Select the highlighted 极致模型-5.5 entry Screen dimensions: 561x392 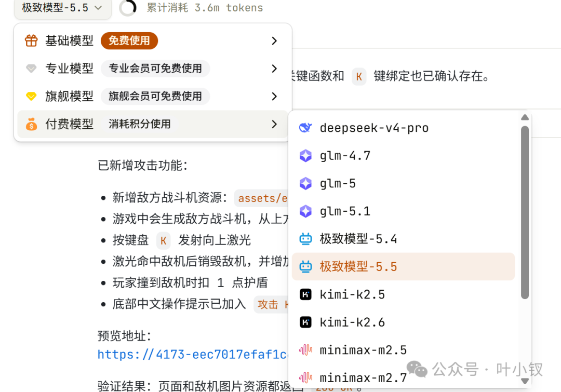[403, 266]
